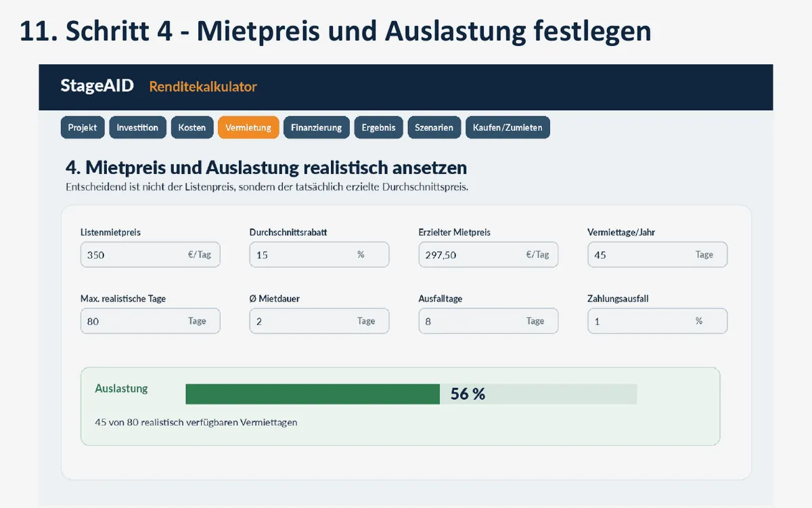Screen dimensions: 812x508
Task: Focus the Max. realistische Tage field
Action: point(150,321)
